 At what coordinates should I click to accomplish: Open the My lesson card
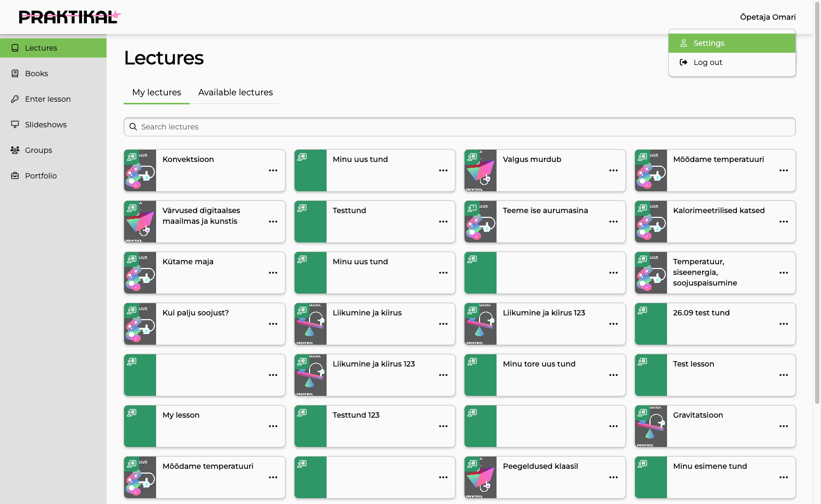click(x=205, y=426)
